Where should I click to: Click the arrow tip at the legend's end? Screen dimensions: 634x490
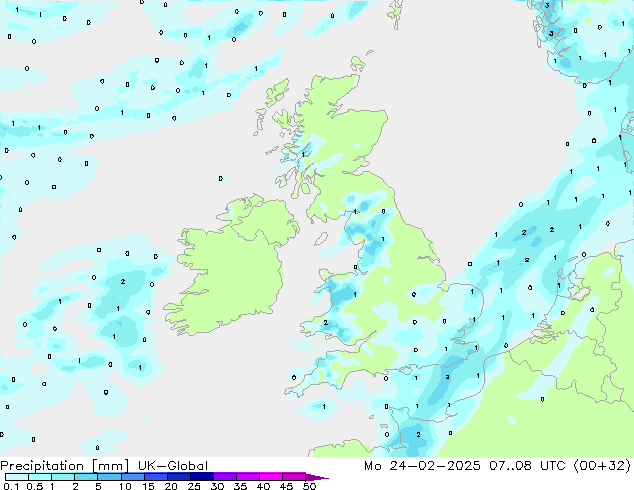(x=317, y=477)
